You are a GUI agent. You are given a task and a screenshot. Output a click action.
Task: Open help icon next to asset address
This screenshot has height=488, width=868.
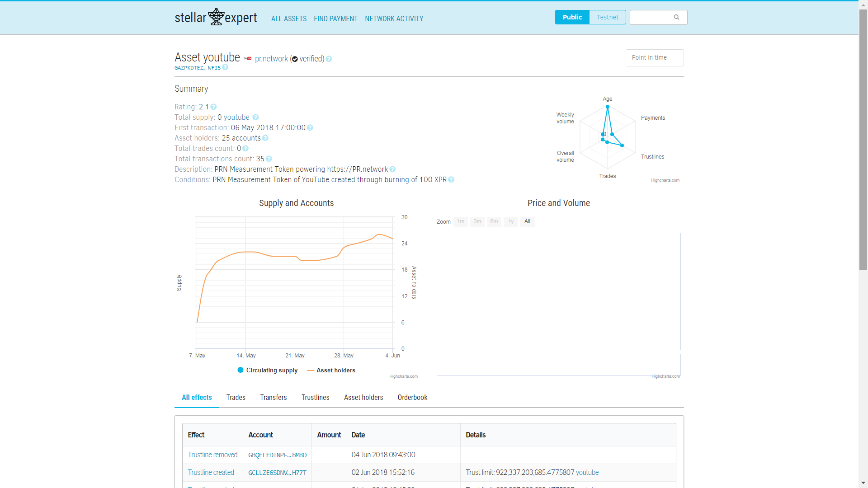[225, 67]
